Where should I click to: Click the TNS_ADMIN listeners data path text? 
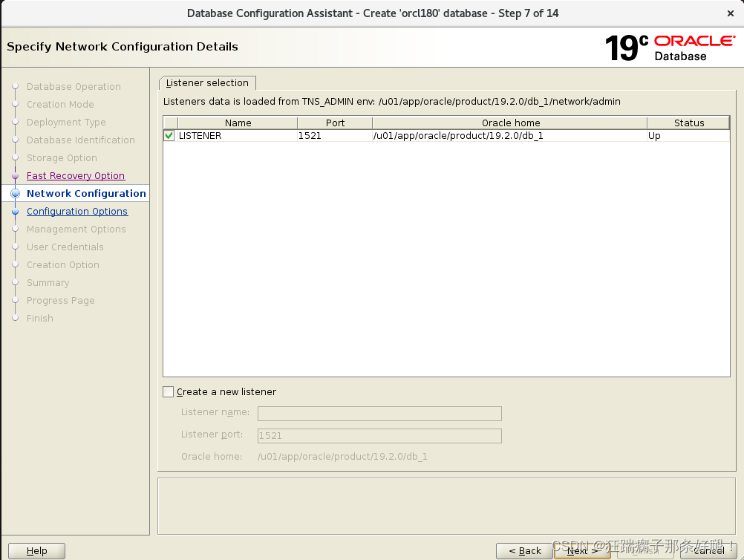(x=392, y=102)
